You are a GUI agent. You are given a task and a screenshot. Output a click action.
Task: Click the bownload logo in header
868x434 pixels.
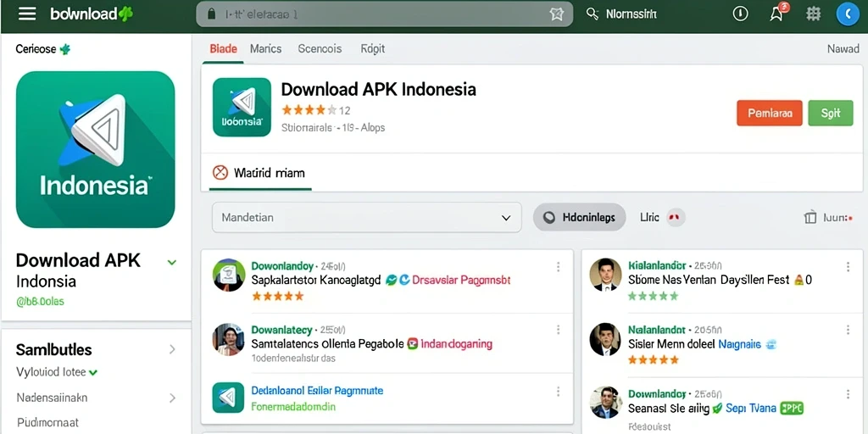coord(92,14)
